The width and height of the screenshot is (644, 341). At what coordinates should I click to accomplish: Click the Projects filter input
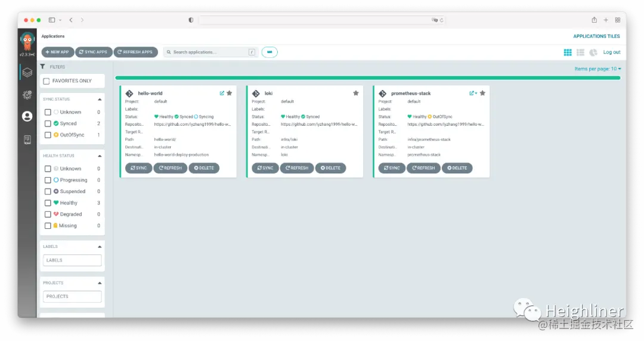pyautogui.click(x=72, y=297)
